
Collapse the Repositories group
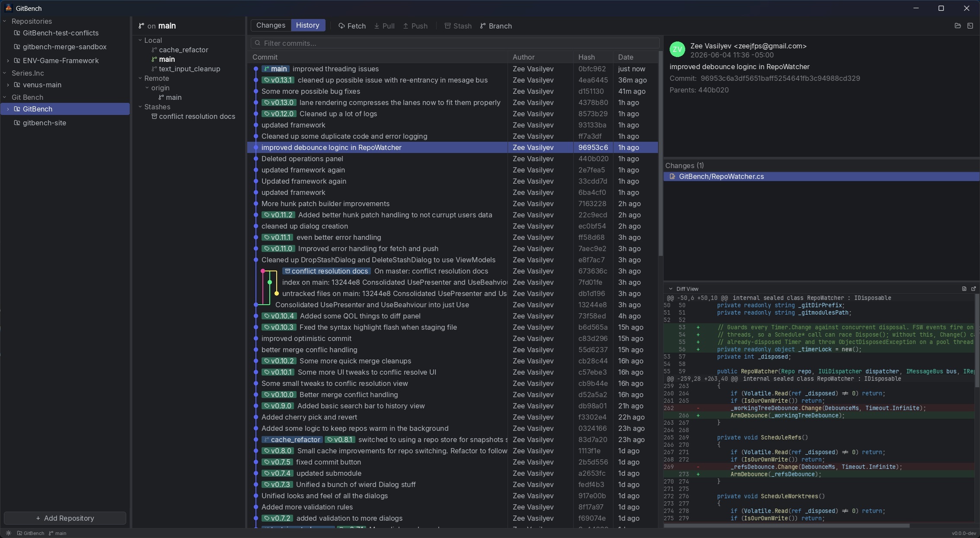[5, 21]
